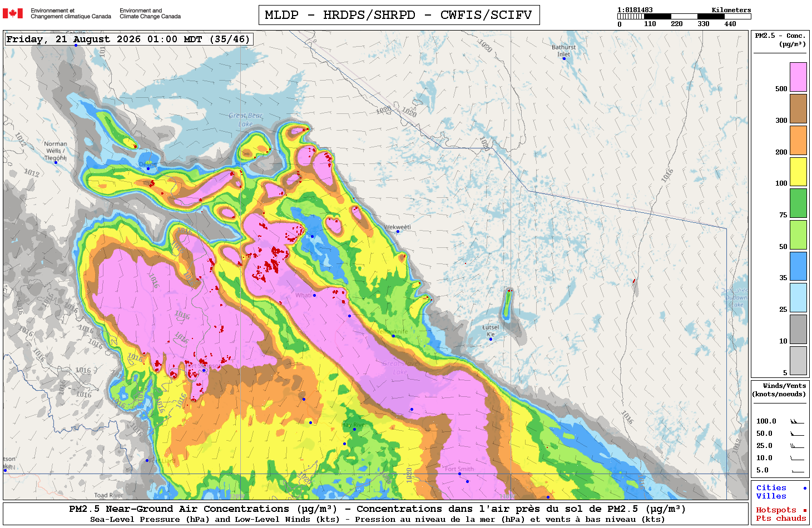Click the '1:8181483' map scale ratio
This screenshot has width=812, height=528.
[635, 10]
